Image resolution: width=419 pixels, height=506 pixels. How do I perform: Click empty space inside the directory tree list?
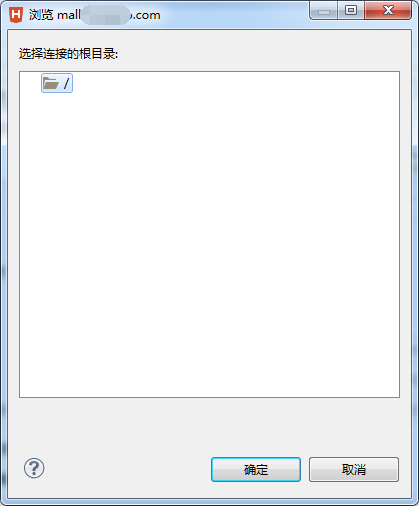pos(209,243)
